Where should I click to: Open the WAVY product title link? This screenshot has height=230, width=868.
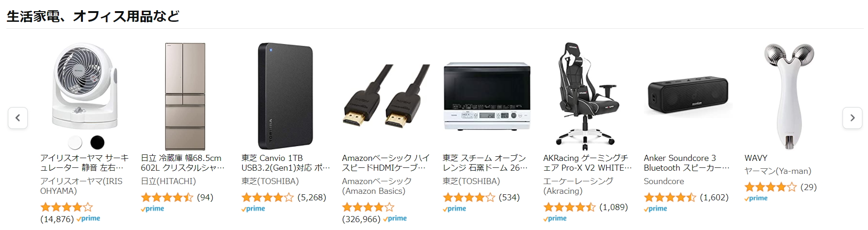[756, 158]
